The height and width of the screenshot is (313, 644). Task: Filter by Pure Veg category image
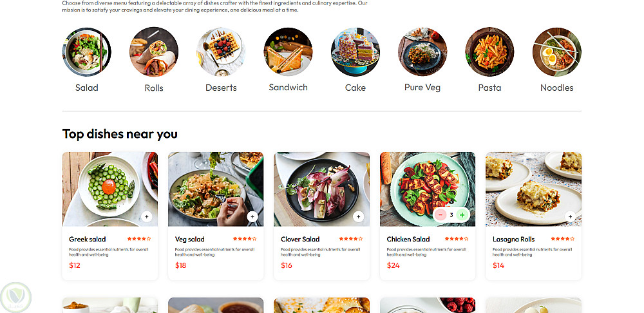tap(422, 52)
